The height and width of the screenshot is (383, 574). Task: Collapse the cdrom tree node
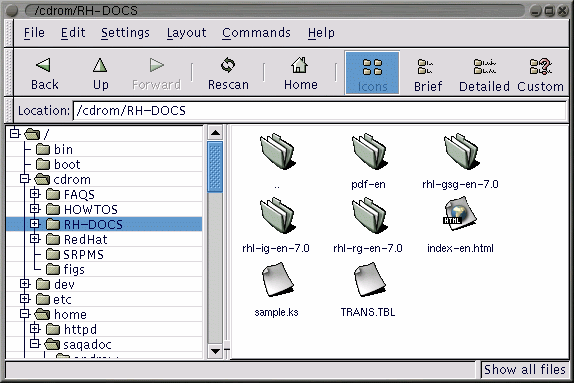click(x=25, y=179)
